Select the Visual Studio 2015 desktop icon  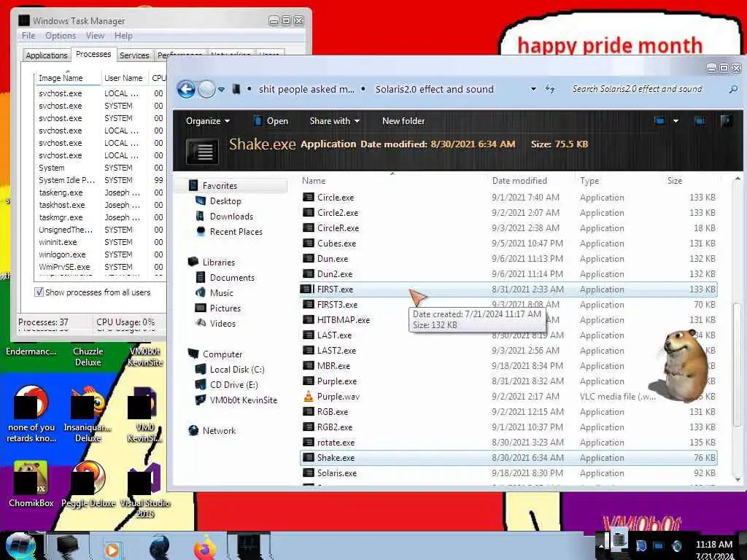pos(145,489)
